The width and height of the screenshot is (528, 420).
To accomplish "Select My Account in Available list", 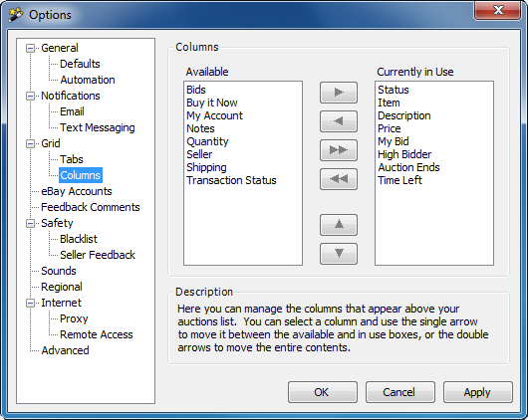I will click(214, 115).
